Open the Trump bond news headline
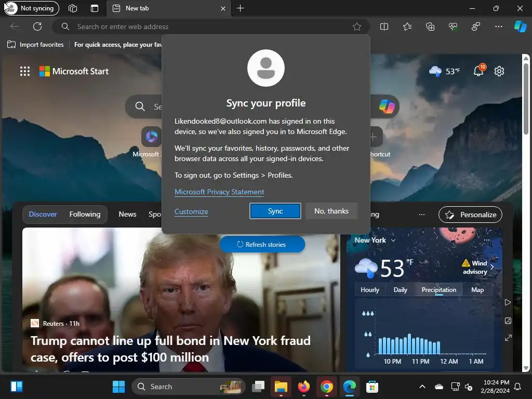532x399 pixels. click(x=170, y=349)
